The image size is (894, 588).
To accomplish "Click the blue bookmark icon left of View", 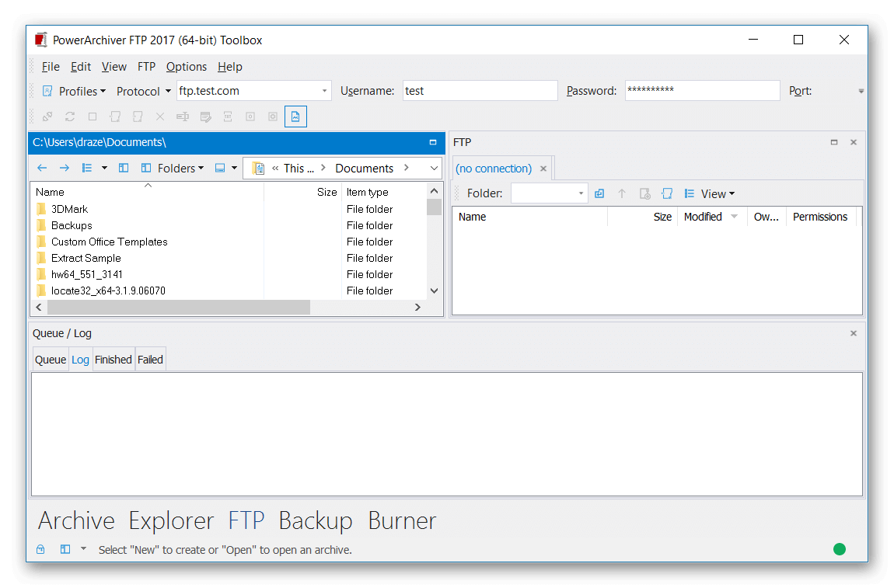I will click(x=666, y=193).
